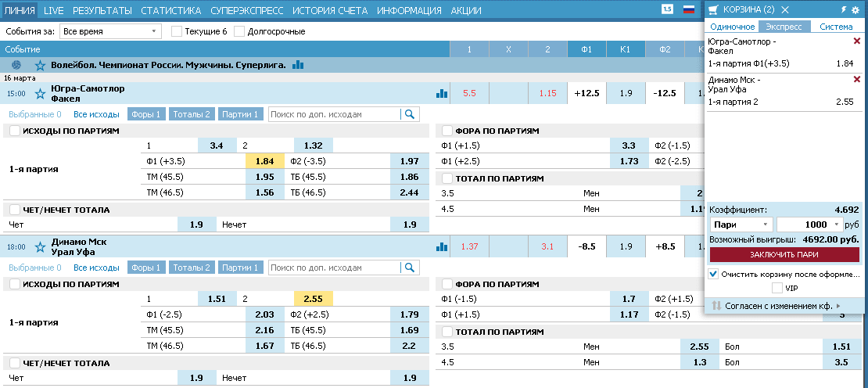Click extra outcomes search field for Динамо Мск
Image resolution: width=868 pixels, height=388 pixels.
click(335, 268)
